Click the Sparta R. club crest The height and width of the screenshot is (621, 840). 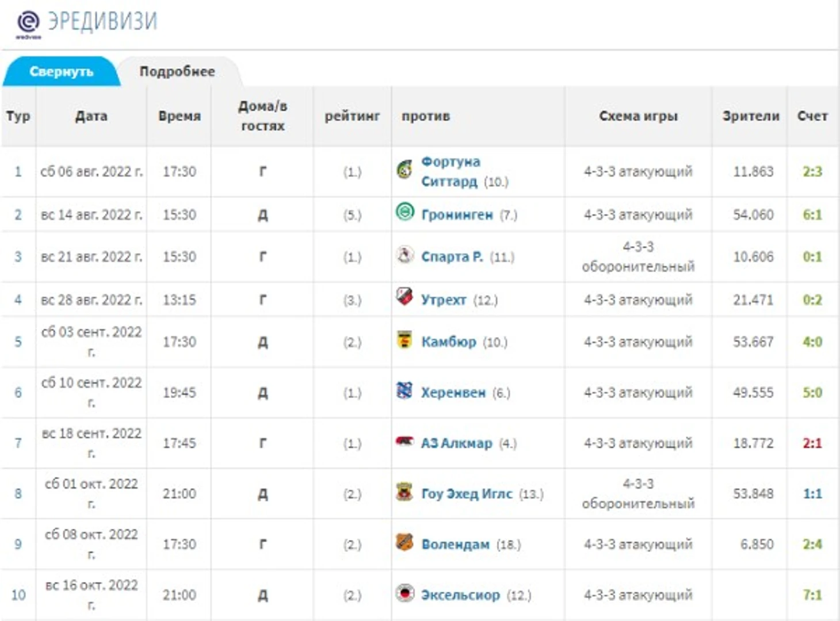pos(405,255)
